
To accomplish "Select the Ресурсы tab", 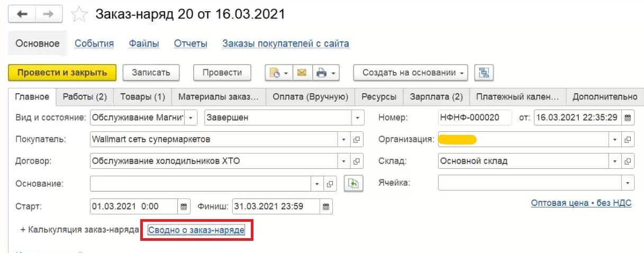I will click(379, 97).
